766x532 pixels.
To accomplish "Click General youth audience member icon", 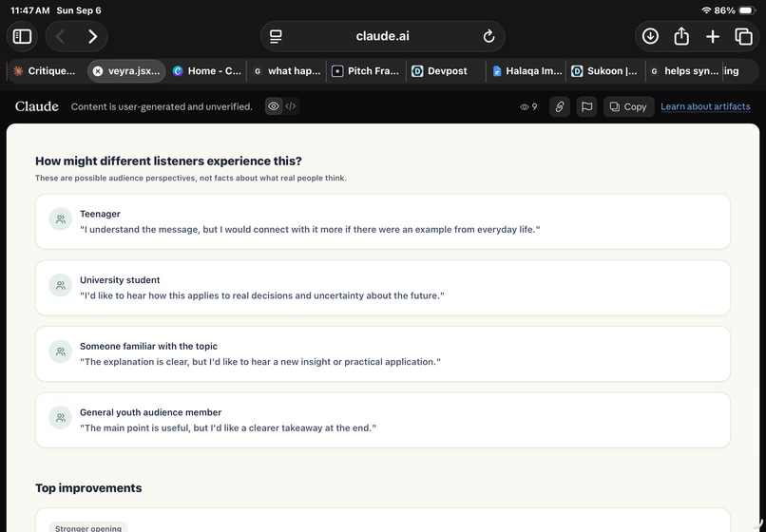I will click(x=61, y=418).
